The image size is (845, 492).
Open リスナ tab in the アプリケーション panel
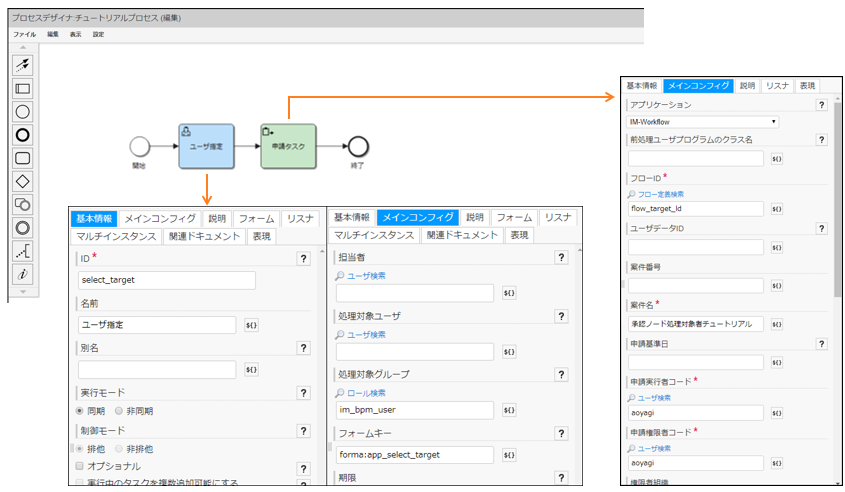tap(777, 86)
